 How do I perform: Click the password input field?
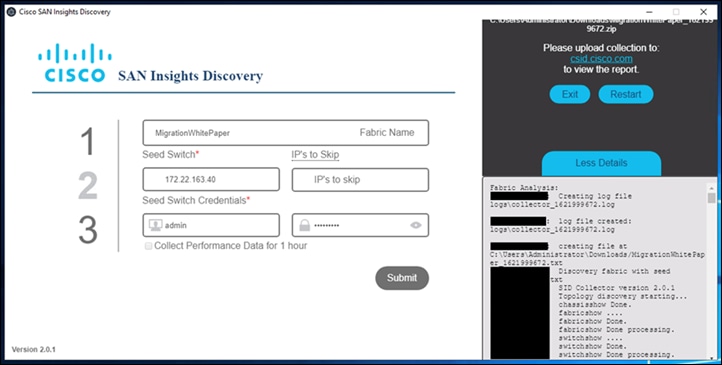click(360, 225)
